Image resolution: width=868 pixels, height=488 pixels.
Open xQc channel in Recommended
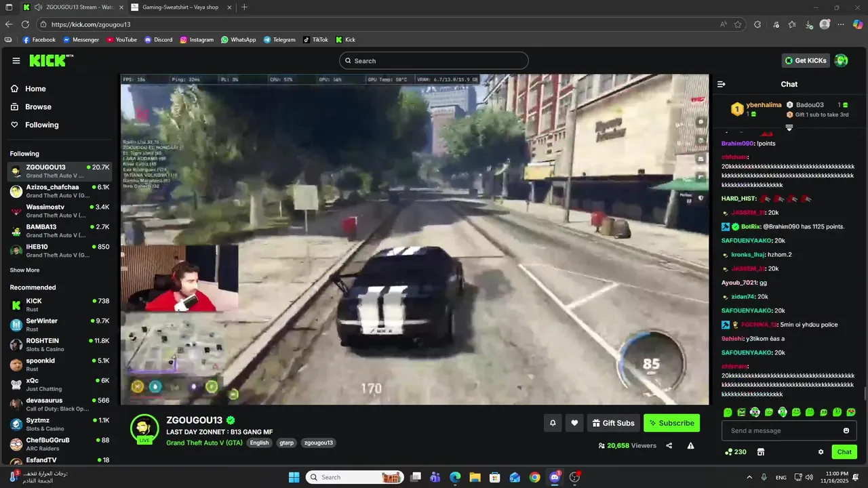coord(60,384)
